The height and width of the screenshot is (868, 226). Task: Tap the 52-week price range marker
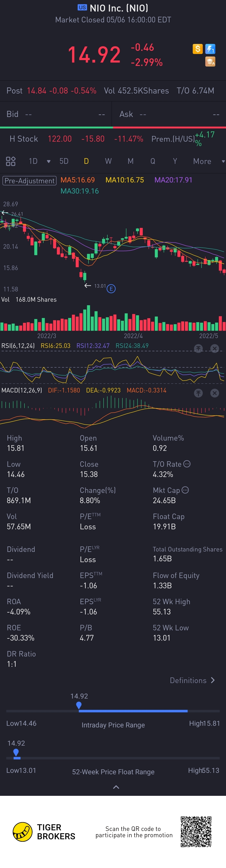pyautogui.click(x=16, y=752)
